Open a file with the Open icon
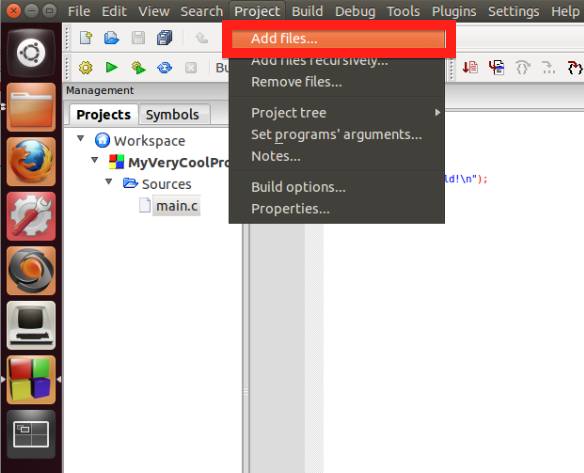The height and width of the screenshot is (473, 584). pyautogui.click(x=111, y=38)
